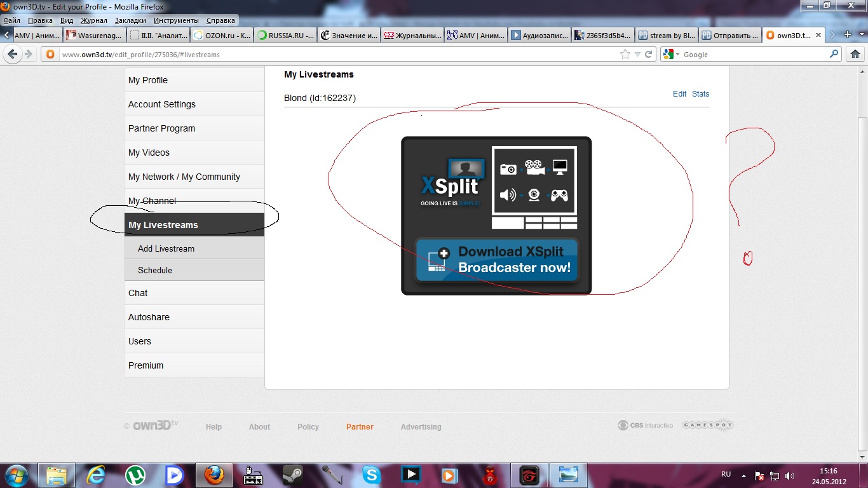Viewport: 868px width, 488px height.
Task: Click Edit for the Blond livestream
Action: tap(679, 93)
